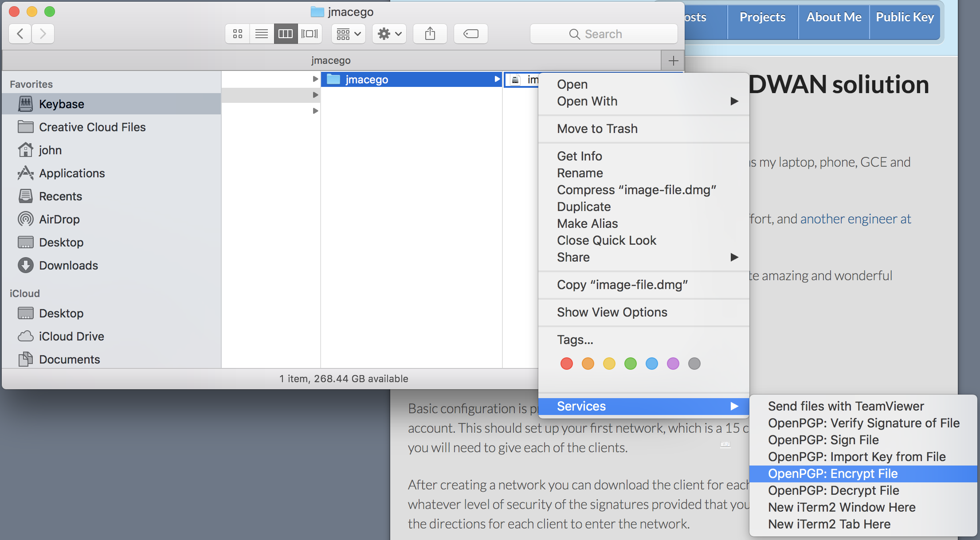Viewport: 980px width, 540px height.
Task: Select OpenPGP: Encrypt File
Action: [x=863, y=473]
